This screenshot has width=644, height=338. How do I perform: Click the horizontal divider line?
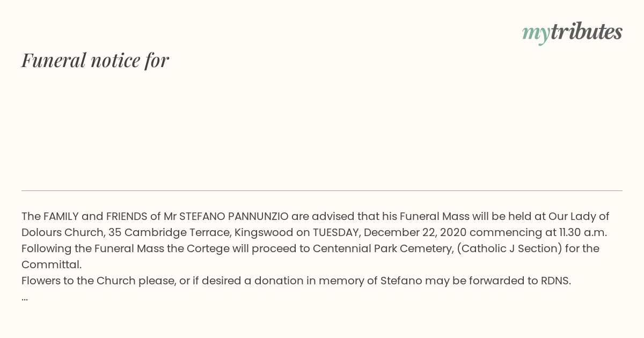pos(322,190)
